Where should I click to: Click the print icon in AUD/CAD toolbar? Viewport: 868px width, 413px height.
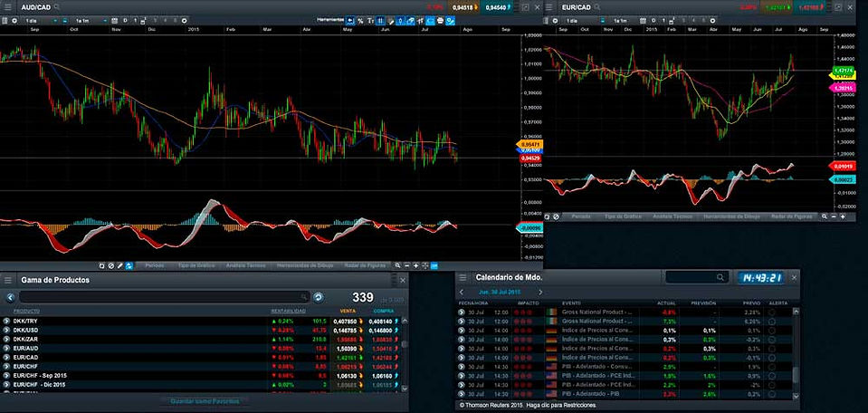[440, 21]
